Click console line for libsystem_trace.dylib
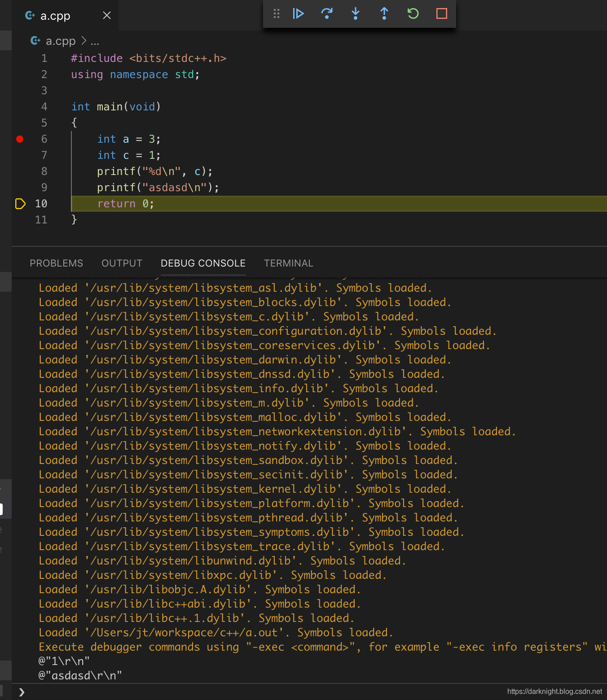This screenshot has height=700, width=607. point(242,547)
